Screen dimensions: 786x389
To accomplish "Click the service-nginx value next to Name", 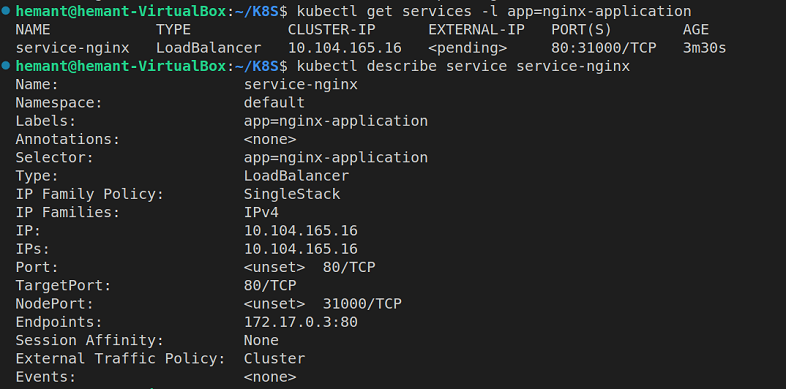I will coord(301,84).
